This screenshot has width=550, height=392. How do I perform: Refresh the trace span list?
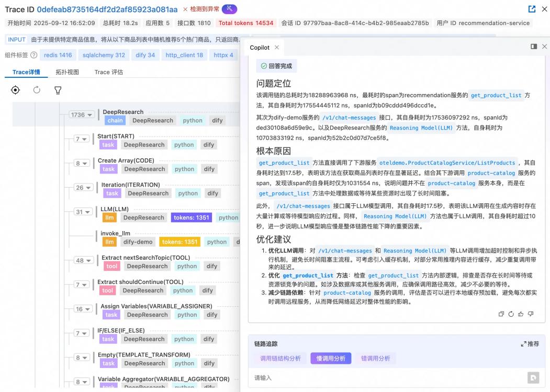37,90
